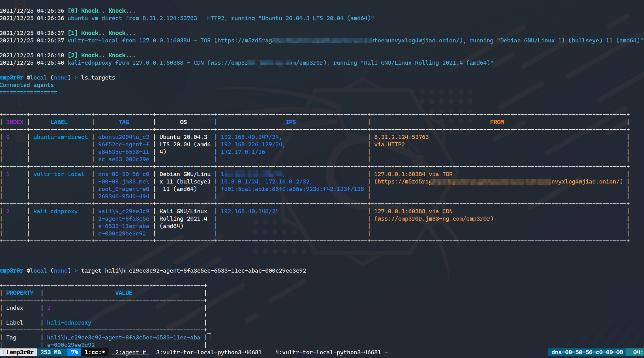Select the ubuntu-vm-direct label in agents table
Screen dimensions: 644x358
(x=60, y=137)
